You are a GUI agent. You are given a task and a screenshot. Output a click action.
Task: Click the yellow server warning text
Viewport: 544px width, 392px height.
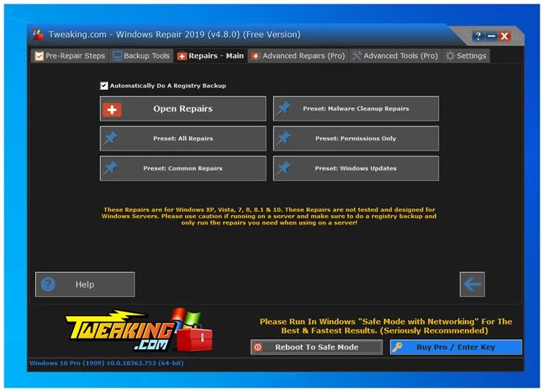[269, 216]
